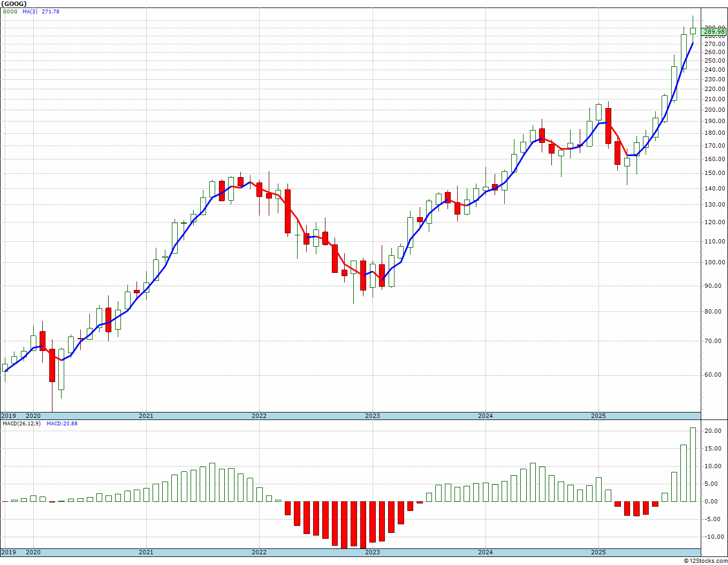728x565 pixels.
Task: Click 2022 on the MACD panel time axis
Action: pyautogui.click(x=259, y=552)
